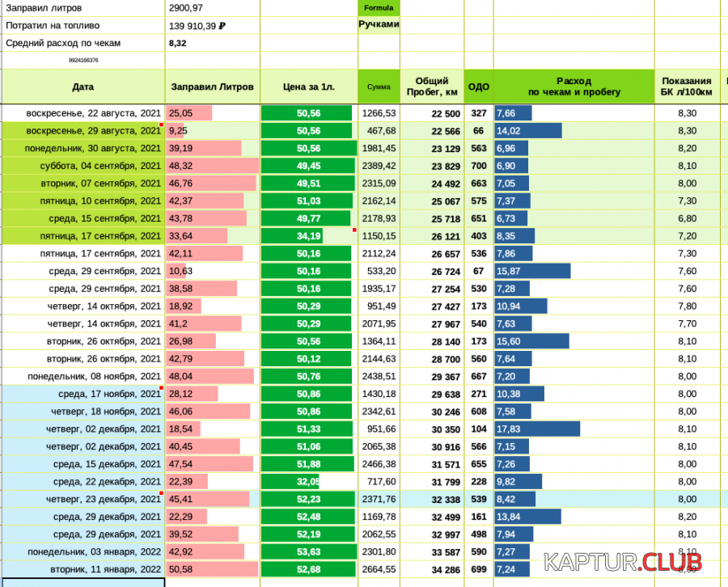Click mileage cell 22 500
Screen dimensions: 728x587
(x=432, y=114)
